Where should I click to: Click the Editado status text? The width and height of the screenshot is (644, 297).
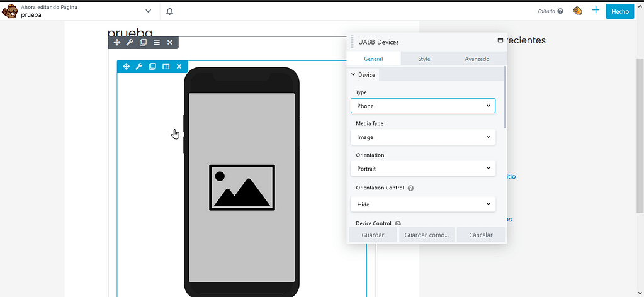546,11
